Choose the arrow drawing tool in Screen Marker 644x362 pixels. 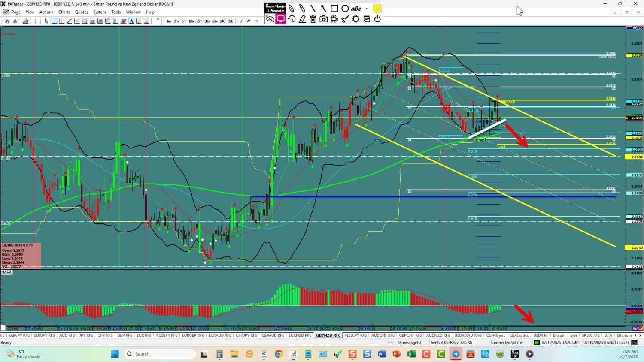coord(324,9)
